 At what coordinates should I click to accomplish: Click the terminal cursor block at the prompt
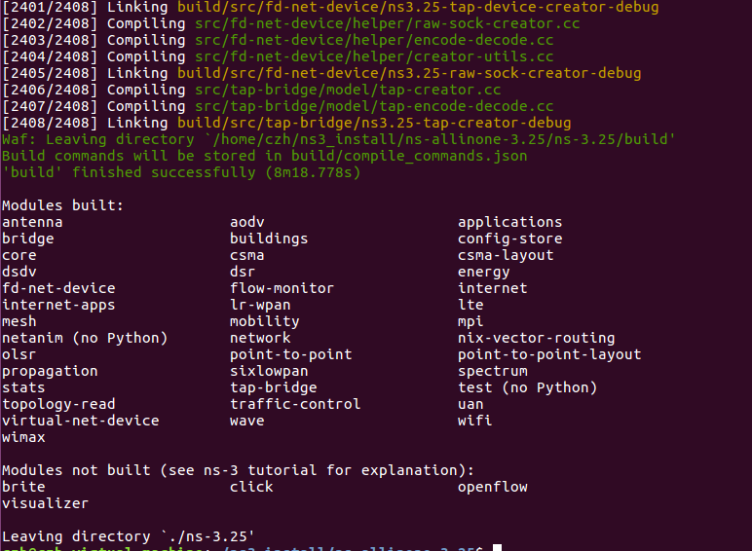point(497,548)
